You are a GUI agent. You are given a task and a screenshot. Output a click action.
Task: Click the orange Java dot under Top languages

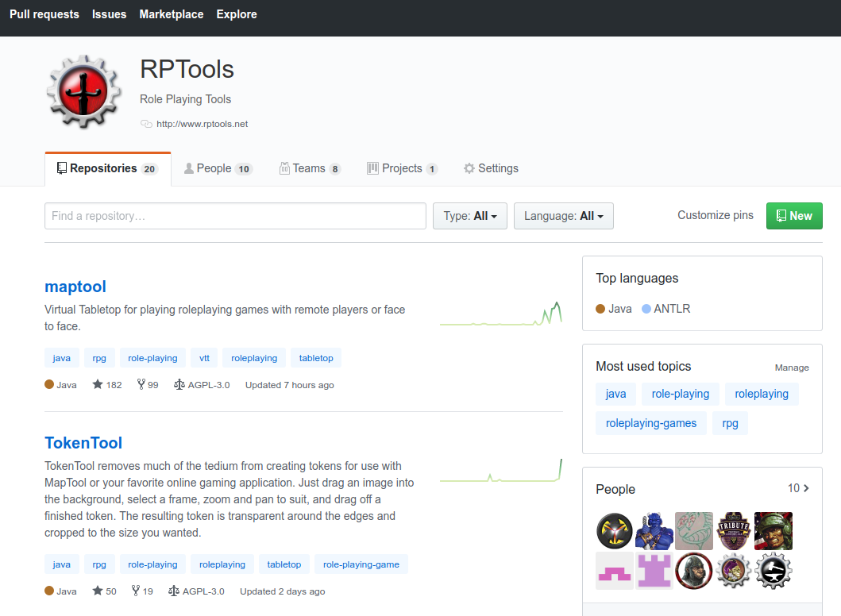pyautogui.click(x=600, y=309)
